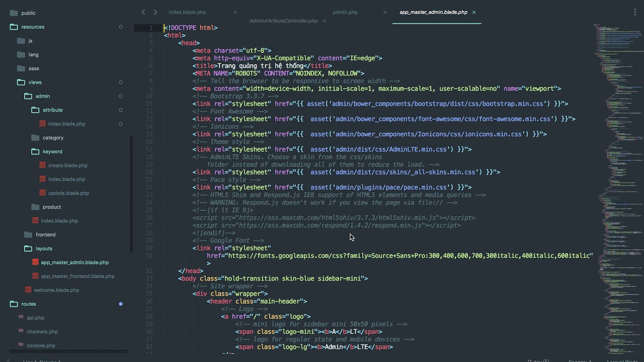Click the api.php file icon
Image resolution: width=644 pixels, height=362 pixels.
[x=21, y=318]
